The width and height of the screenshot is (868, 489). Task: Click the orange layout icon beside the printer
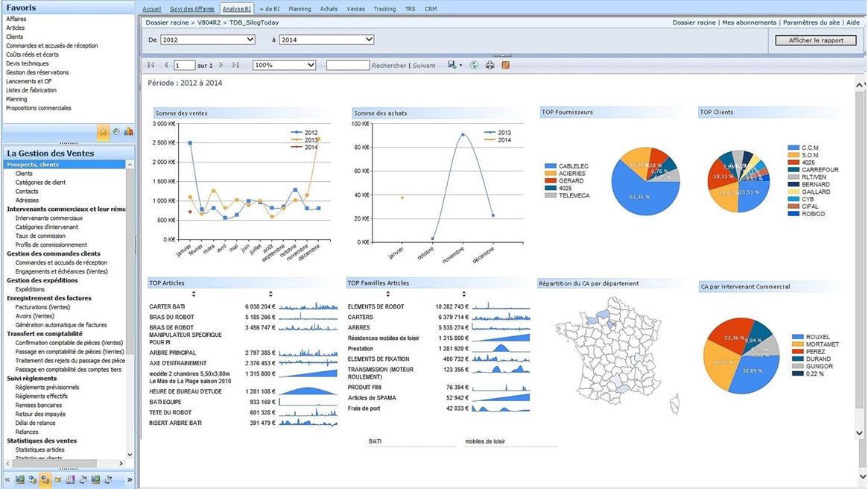point(506,66)
